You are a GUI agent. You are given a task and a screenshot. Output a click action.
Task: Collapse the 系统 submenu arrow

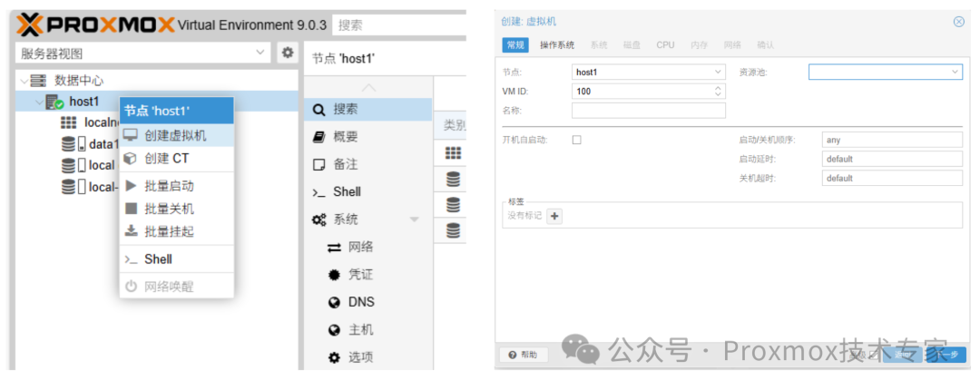(x=414, y=219)
